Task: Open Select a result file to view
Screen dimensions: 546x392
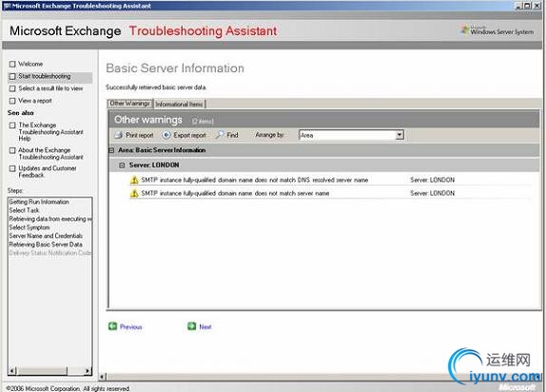Action: [x=50, y=88]
